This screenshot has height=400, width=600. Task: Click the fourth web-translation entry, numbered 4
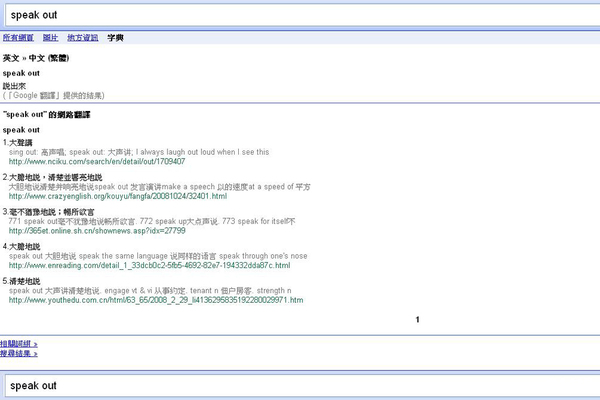pos(21,247)
